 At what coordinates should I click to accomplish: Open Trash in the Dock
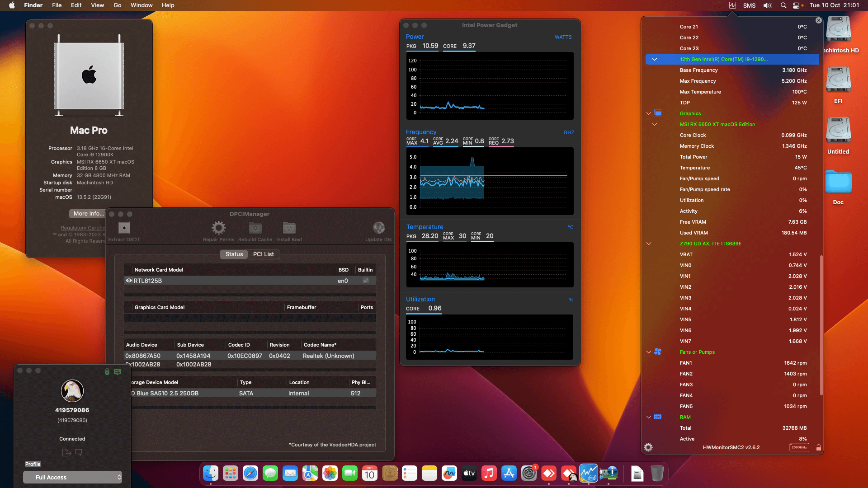tap(657, 473)
